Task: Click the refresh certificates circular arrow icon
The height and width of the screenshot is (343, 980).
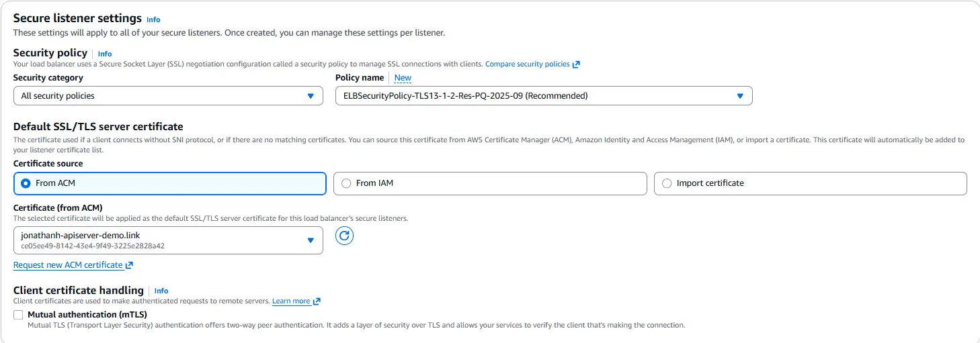Action: pos(344,236)
